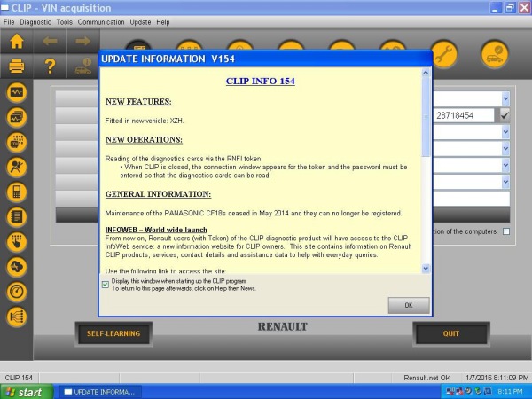This screenshot has height=399, width=532.
Task: Click the taskbar clock showing 8:11 PM
Action: coord(511,392)
